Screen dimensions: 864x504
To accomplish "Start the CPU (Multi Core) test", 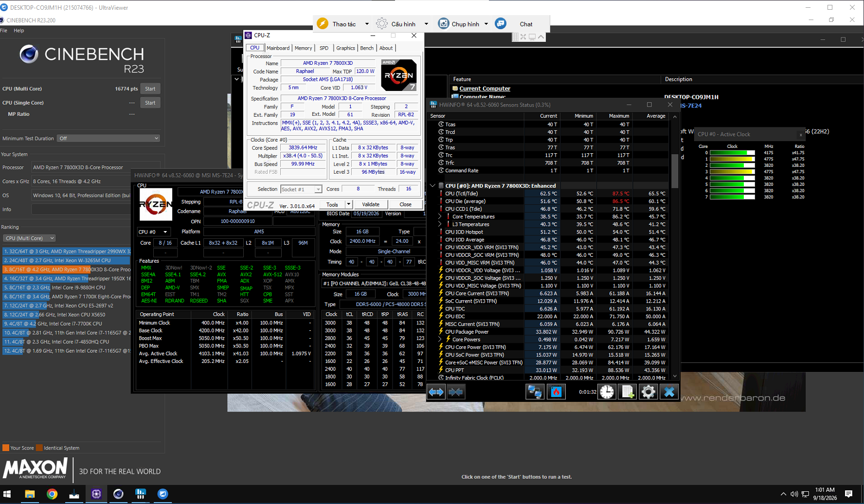I will (x=150, y=89).
